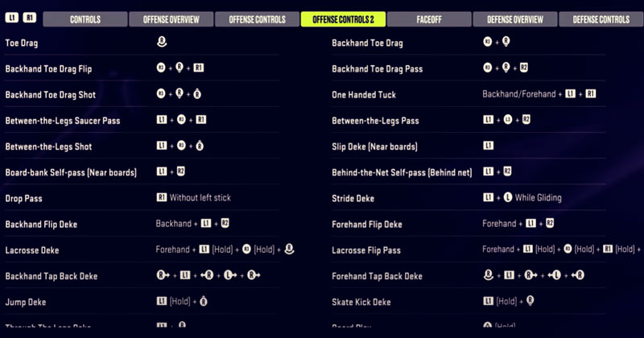Click the R2 icon in Board-bank Self-pass row

[x=180, y=171]
